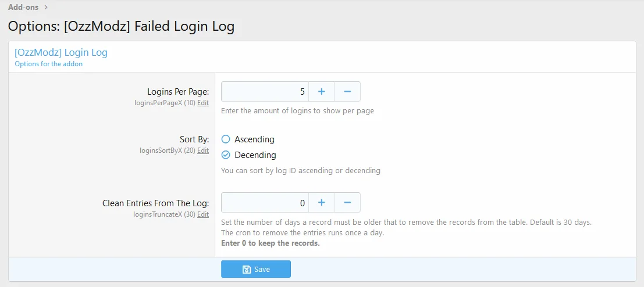Click minus for Clean Entries From The Log
This screenshot has width=644, height=287.
click(x=347, y=203)
